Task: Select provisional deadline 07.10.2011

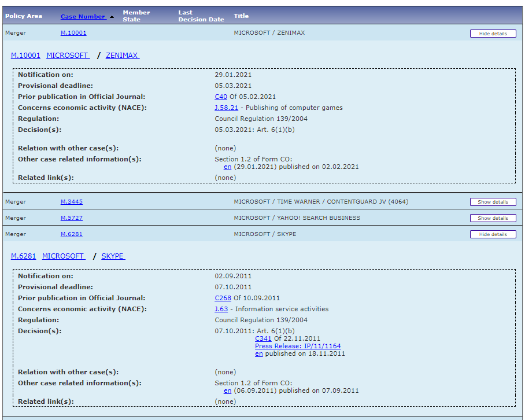Action: 233,287
